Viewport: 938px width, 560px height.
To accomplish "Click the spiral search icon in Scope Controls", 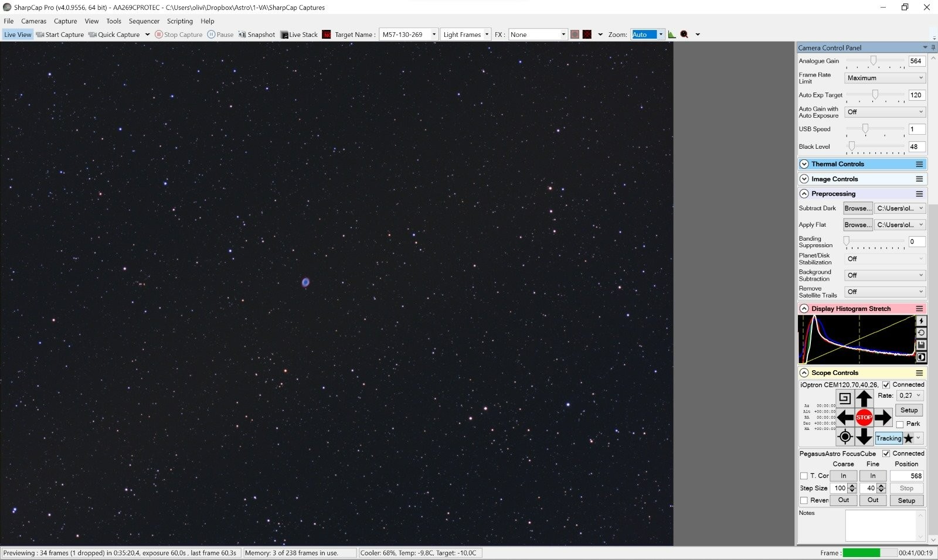I will 845,398.
